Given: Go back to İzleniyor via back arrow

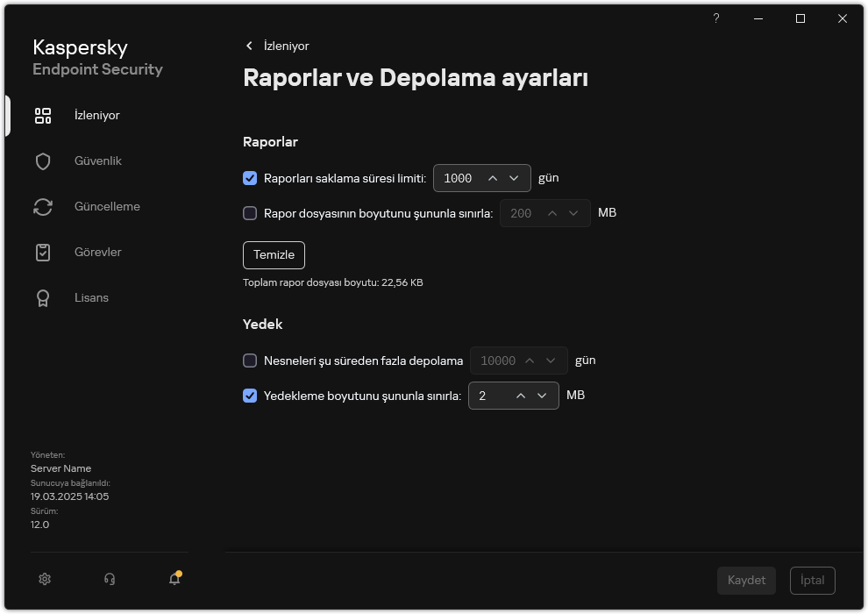Looking at the screenshot, I should pyautogui.click(x=250, y=46).
